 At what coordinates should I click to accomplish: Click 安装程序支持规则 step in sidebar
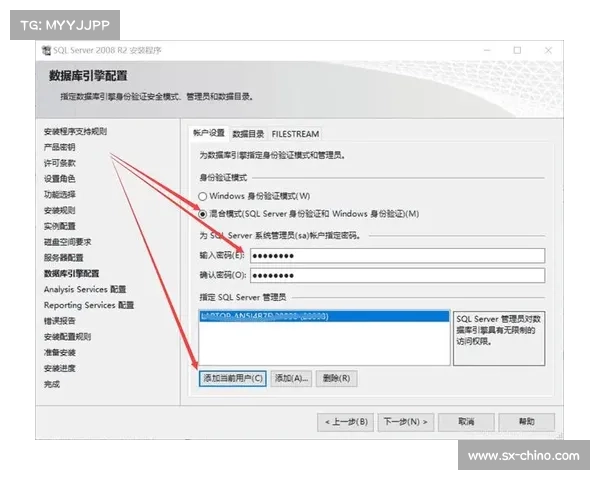point(75,132)
